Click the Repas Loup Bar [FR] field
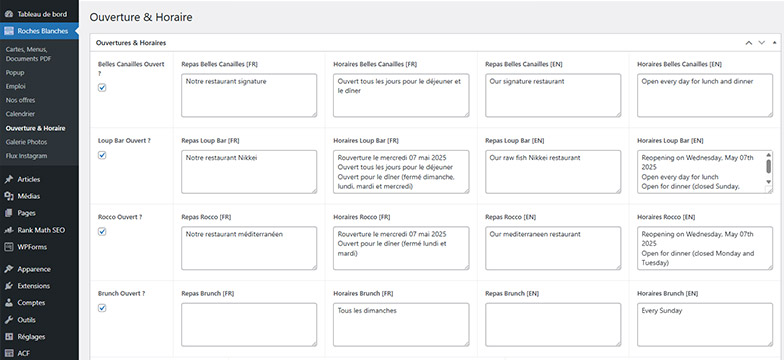784x360 pixels. coord(249,172)
